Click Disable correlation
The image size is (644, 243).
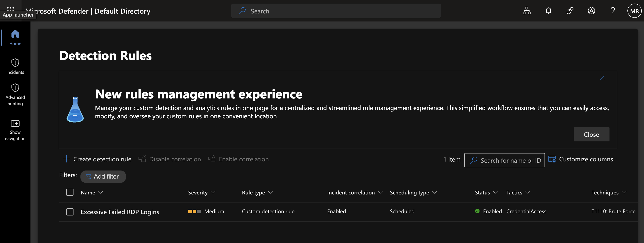[170, 159]
